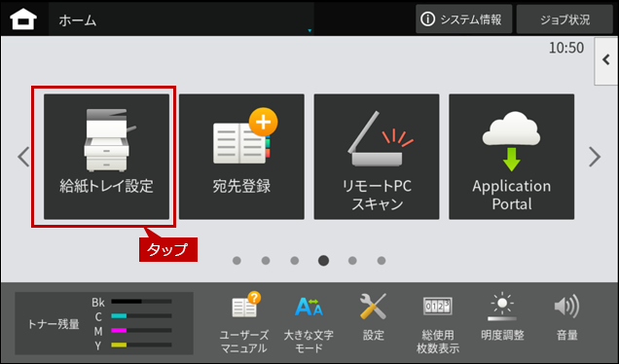Tap the トナー残量 toner level panel

104,323
